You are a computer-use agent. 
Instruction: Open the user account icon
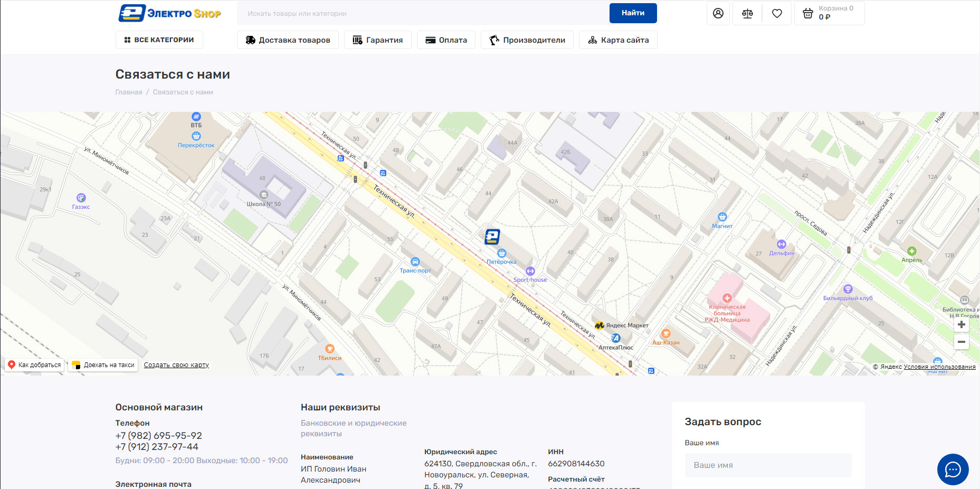coord(718,13)
